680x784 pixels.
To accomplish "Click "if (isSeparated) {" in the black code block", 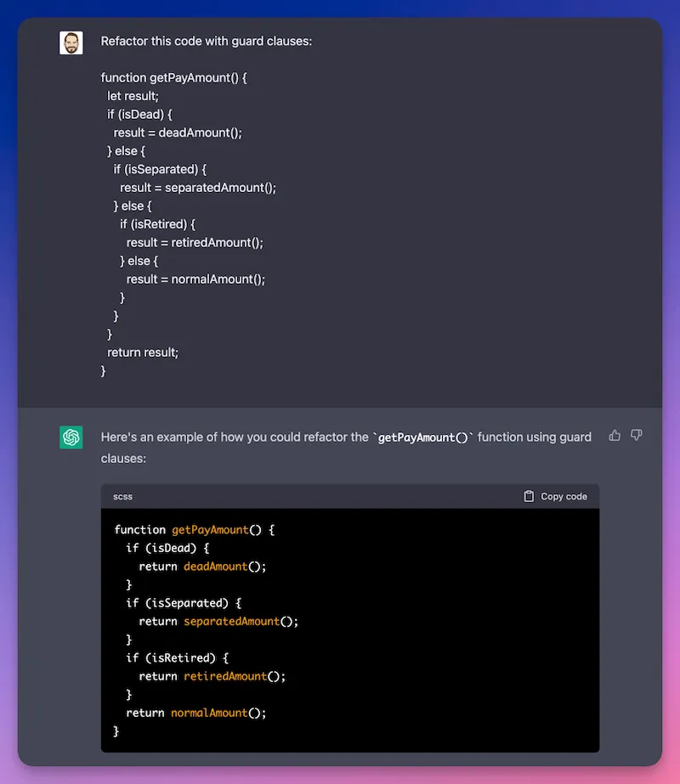I will (x=184, y=603).
